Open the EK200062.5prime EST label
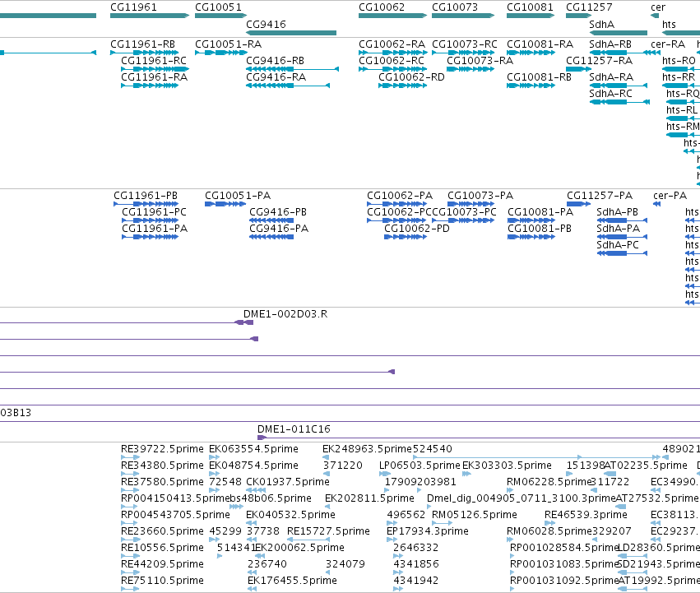Image resolution: width=700 pixels, height=593 pixels. (x=300, y=548)
